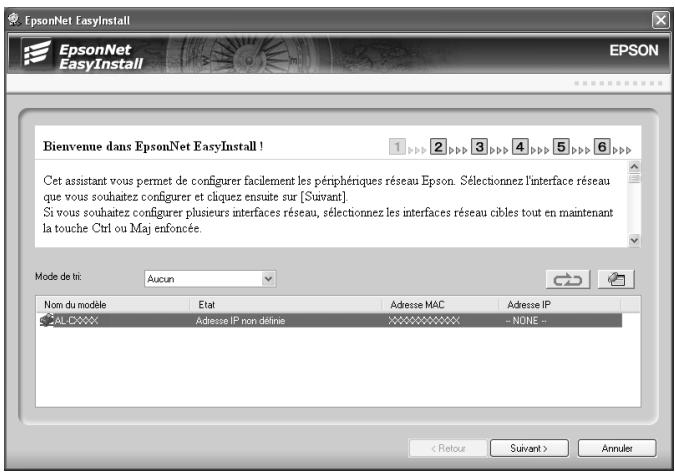The width and height of the screenshot is (675, 472).
Task: Click the Mode de tri label
Action: pos(58,276)
